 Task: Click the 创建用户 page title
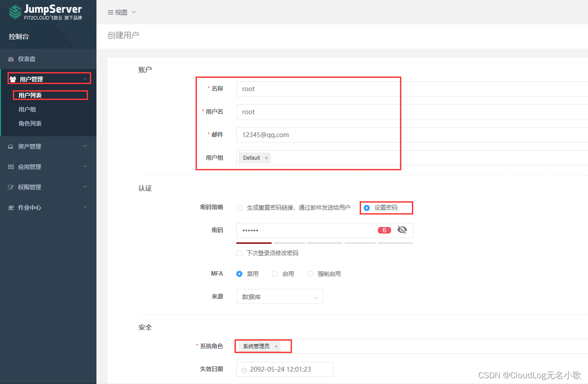[x=123, y=35]
